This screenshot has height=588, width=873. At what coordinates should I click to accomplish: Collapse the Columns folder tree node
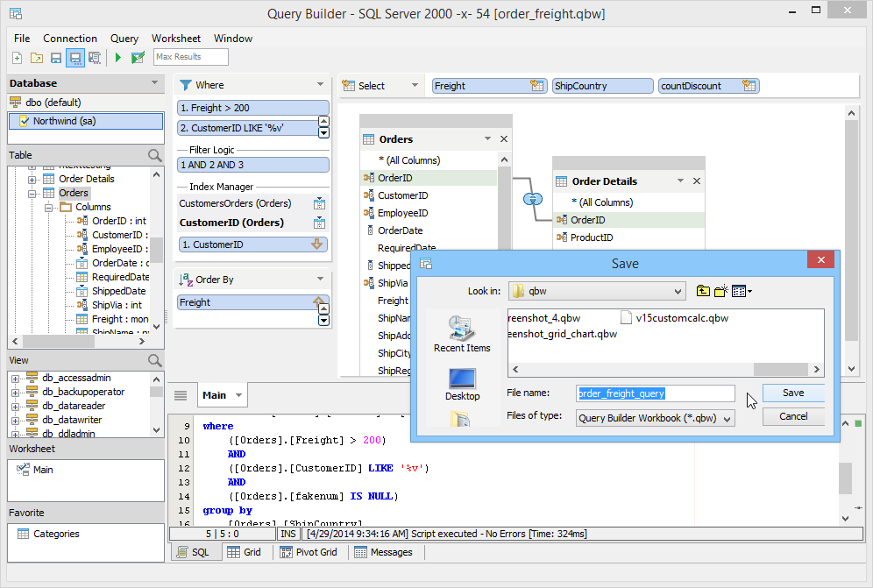tap(48, 208)
